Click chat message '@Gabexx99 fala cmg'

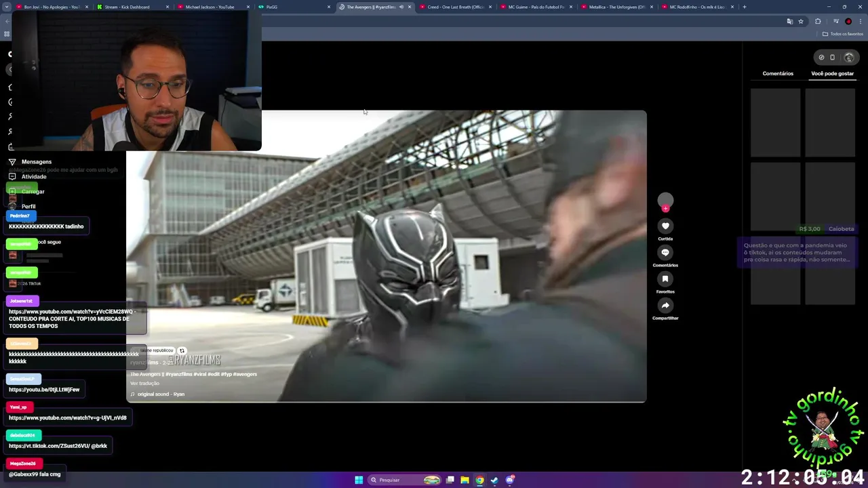click(35, 474)
